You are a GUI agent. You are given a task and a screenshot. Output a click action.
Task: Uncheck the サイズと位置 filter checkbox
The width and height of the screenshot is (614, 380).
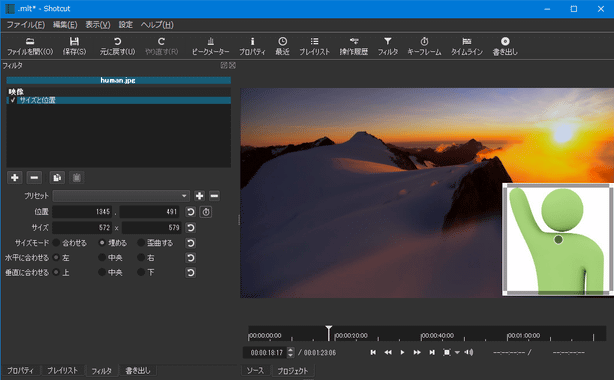point(13,100)
